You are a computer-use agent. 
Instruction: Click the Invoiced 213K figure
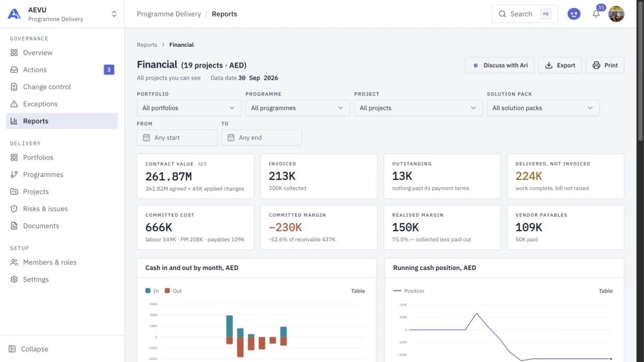pos(283,176)
